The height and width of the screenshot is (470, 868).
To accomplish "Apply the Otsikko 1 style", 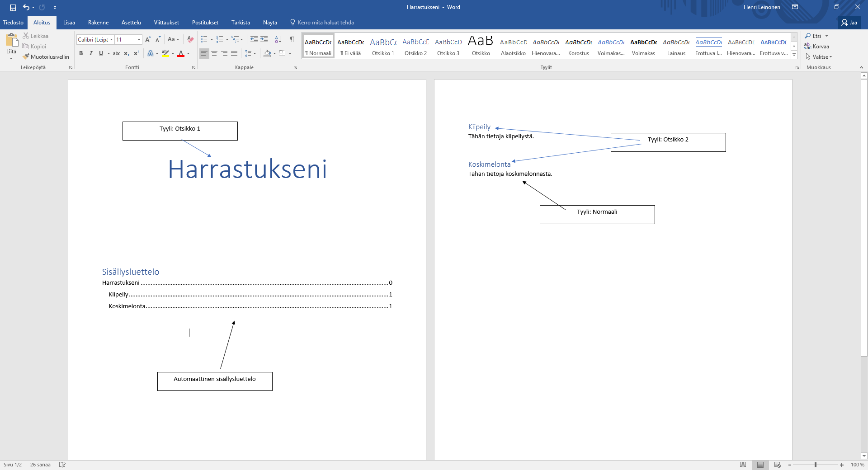I will (383, 47).
